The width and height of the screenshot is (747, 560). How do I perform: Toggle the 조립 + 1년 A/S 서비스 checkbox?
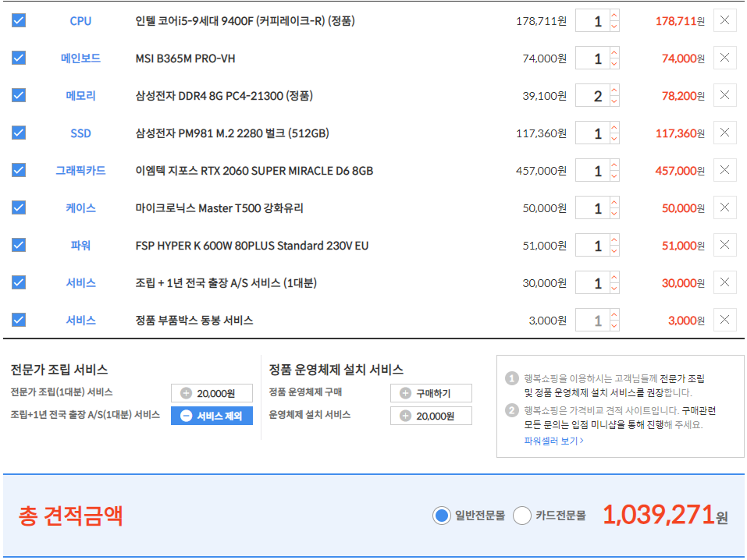click(19, 282)
